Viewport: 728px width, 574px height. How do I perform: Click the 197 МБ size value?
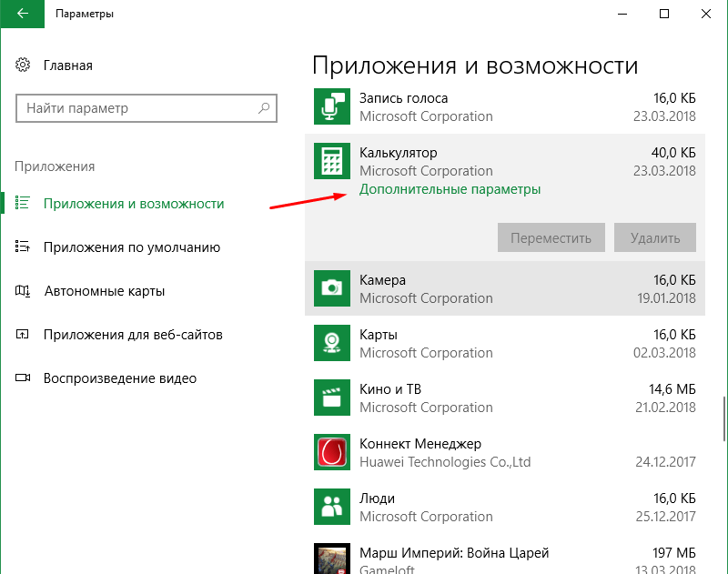[x=674, y=553]
